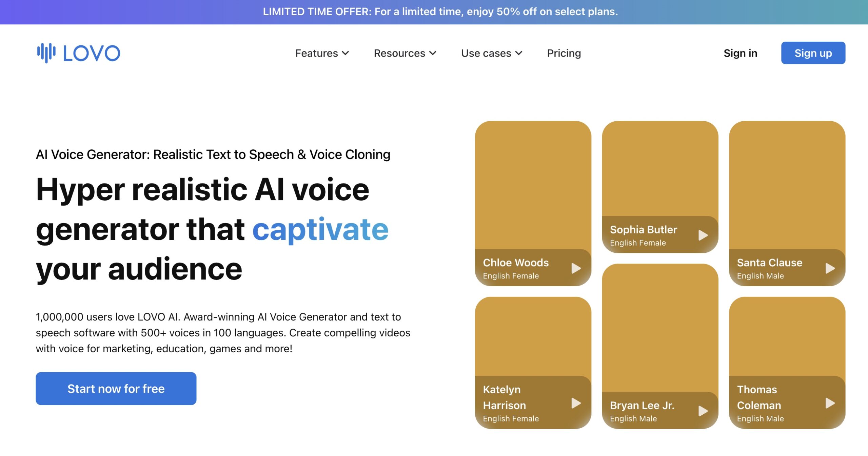Open the Resources dropdown menu
Viewport: 868px width, 456px height.
[405, 53]
